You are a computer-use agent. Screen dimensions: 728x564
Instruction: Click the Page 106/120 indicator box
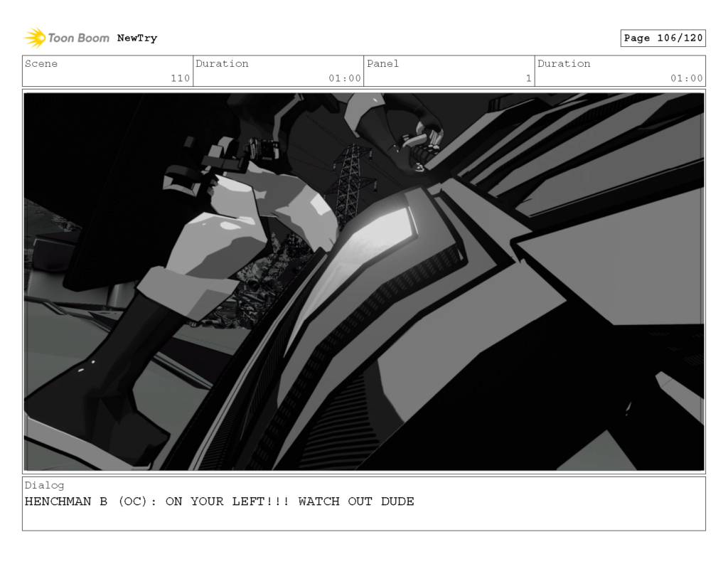coord(663,38)
